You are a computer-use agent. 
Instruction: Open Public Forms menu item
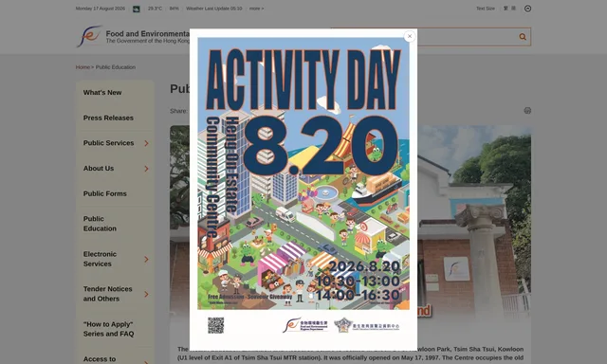pos(105,193)
